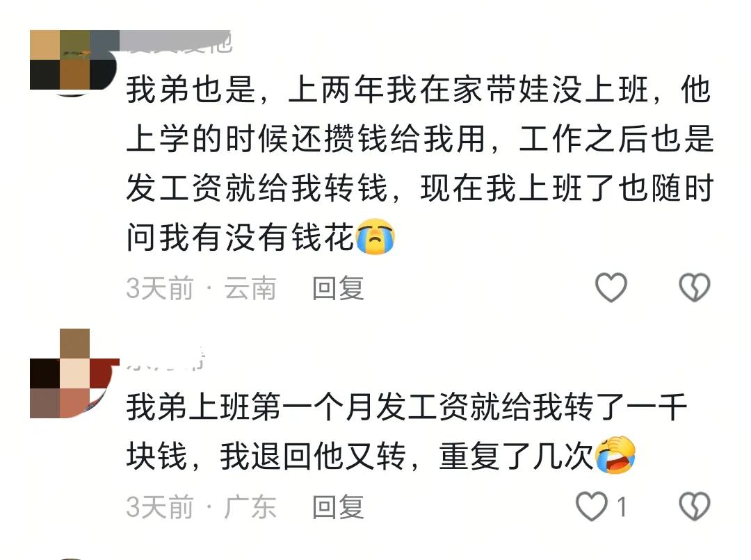This screenshot has height=560, width=751.
Task: Open the second commenter's pixelated avatar
Action: pos(74,373)
